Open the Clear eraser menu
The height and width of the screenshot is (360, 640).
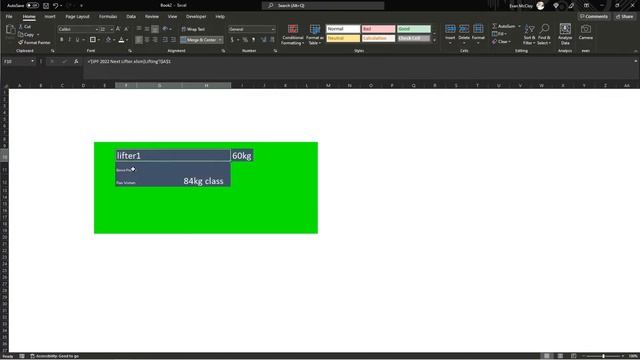point(501,42)
